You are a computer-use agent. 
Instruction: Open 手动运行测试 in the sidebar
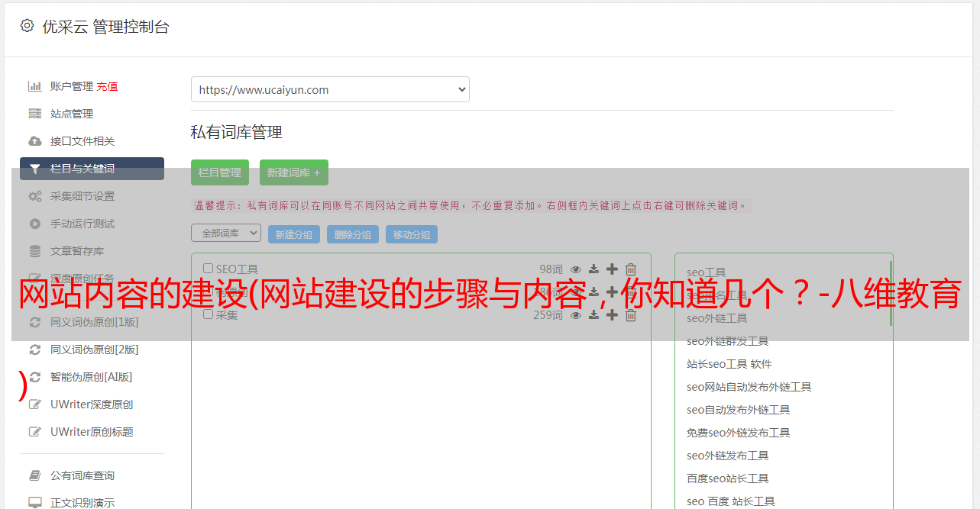(82, 224)
